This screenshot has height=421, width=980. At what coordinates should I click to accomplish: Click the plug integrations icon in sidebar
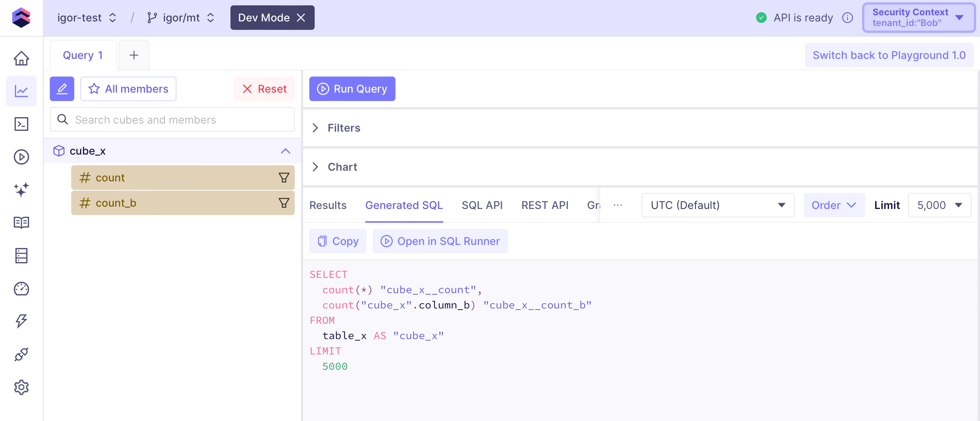coord(21,354)
